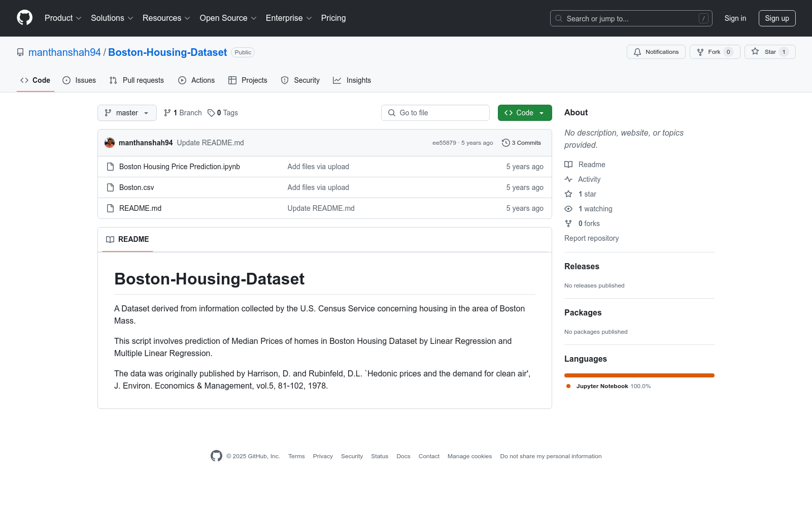This screenshot has width=812, height=508.
Task: Click the bell icon in Notifications button
Action: click(x=637, y=52)
